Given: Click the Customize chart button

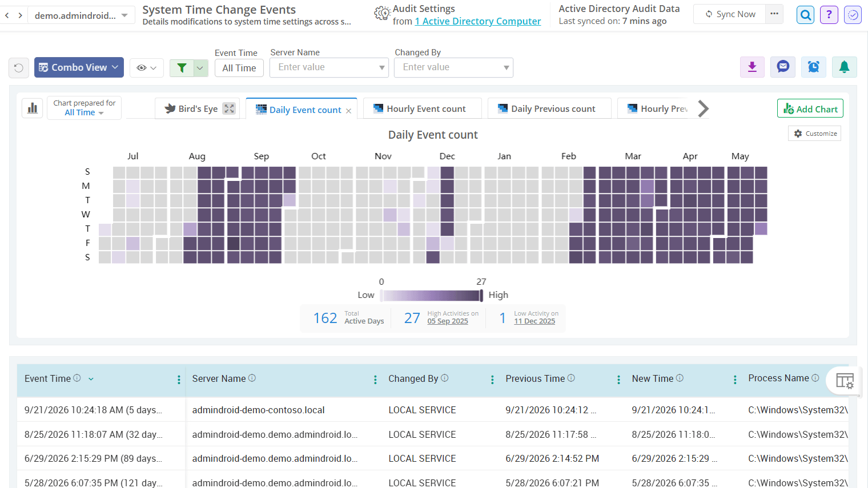Looking at the screenshot, I should 815,134.
